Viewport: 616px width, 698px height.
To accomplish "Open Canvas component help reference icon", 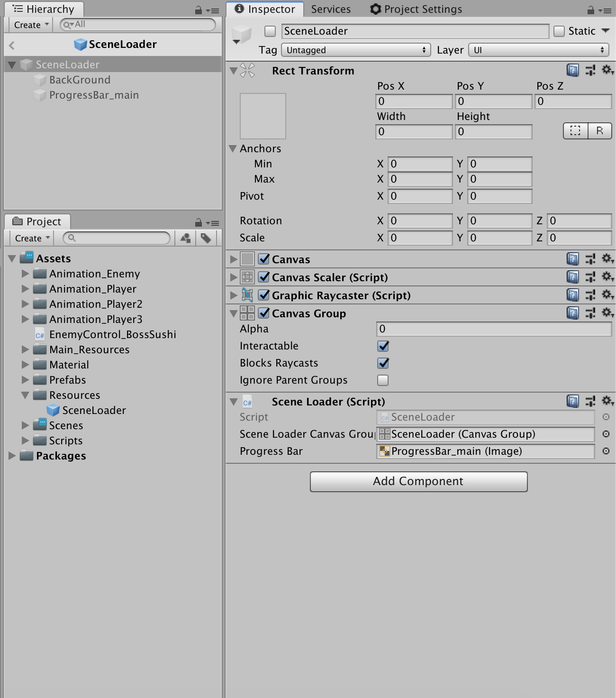I will (x=572, y=259).
